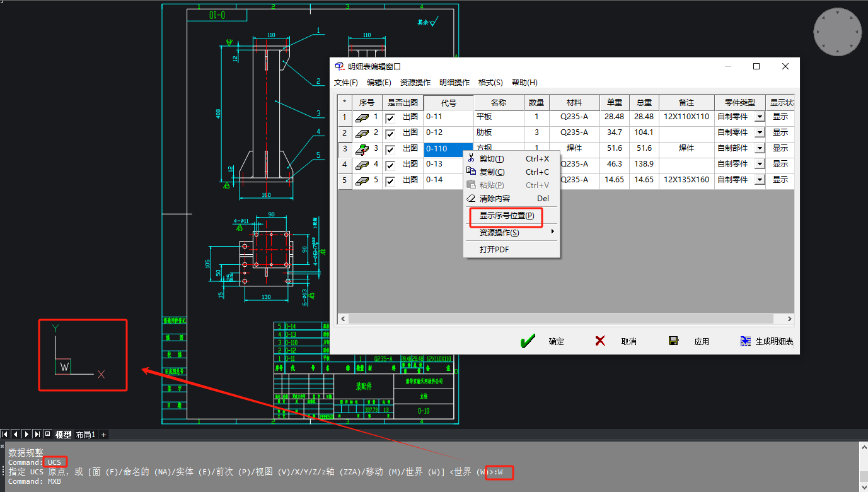Open 零件类型 dropdown for row 4

(x=760, y=164)
